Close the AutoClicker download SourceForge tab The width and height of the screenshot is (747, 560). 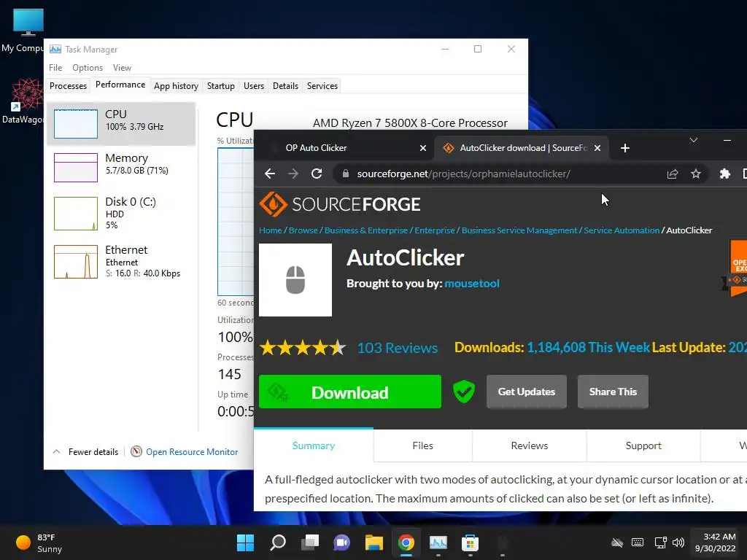[597, 148]
